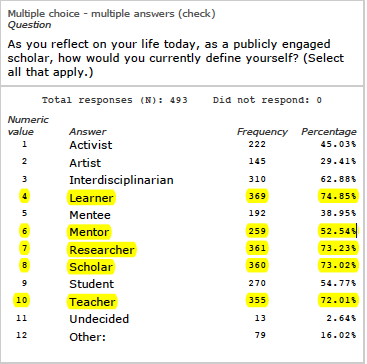
Task: Click the Total responses (N): 493 text
Action: pyautogui.click(x=115, y=100)
